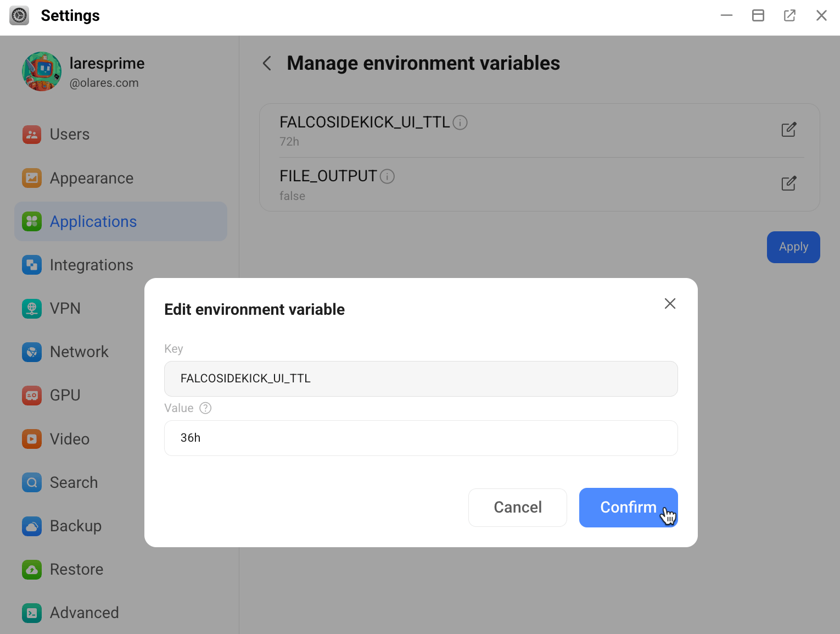Open Settings window in new window
The image size is (840, 634).
789,15
